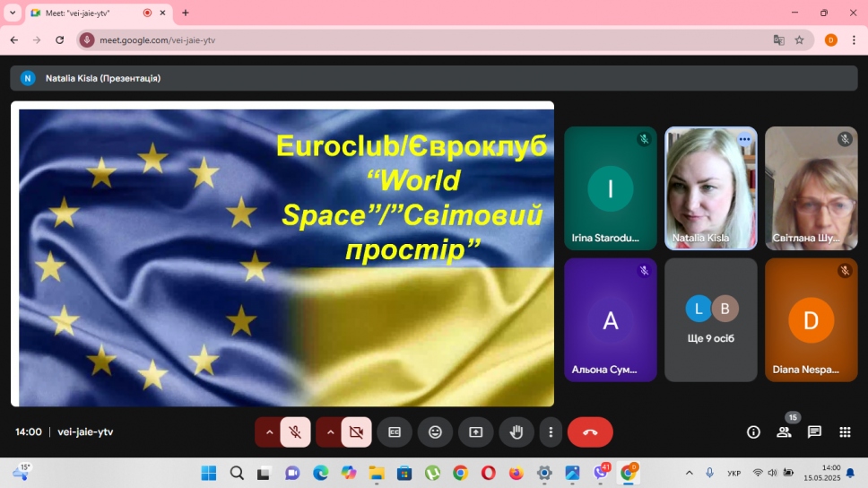Viewport: 868px width, 488px height.
Task: Open chat with everyone
Action: [814, 432]
